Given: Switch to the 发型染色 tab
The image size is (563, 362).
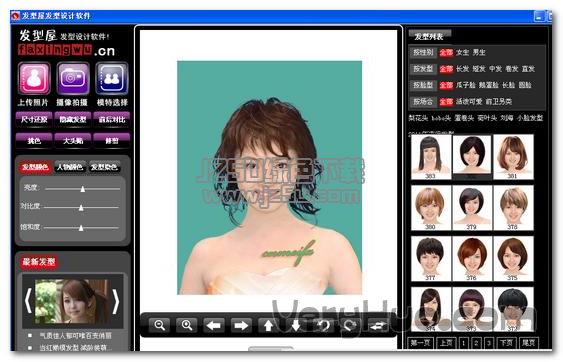Looking at the screenshot, I should (104, 167).
